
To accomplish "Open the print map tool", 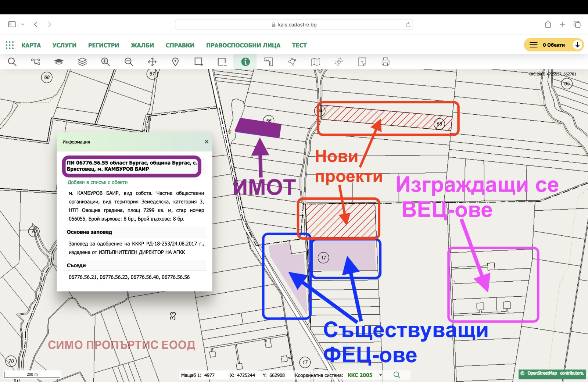I will [x=386, y=62].
